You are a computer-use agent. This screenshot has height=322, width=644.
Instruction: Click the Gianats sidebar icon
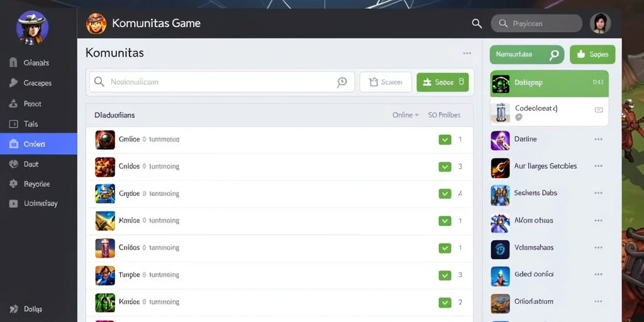coord(14,63)
